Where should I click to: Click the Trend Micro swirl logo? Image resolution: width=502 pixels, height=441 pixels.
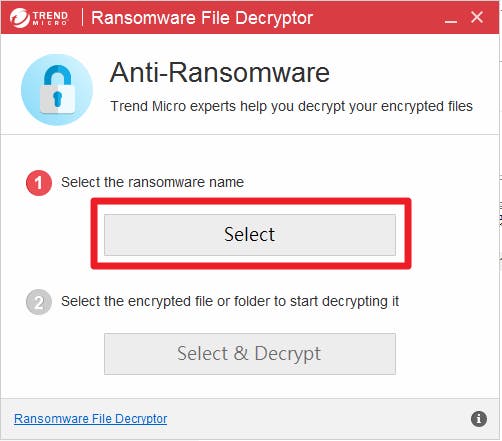(x=20, y=18)
